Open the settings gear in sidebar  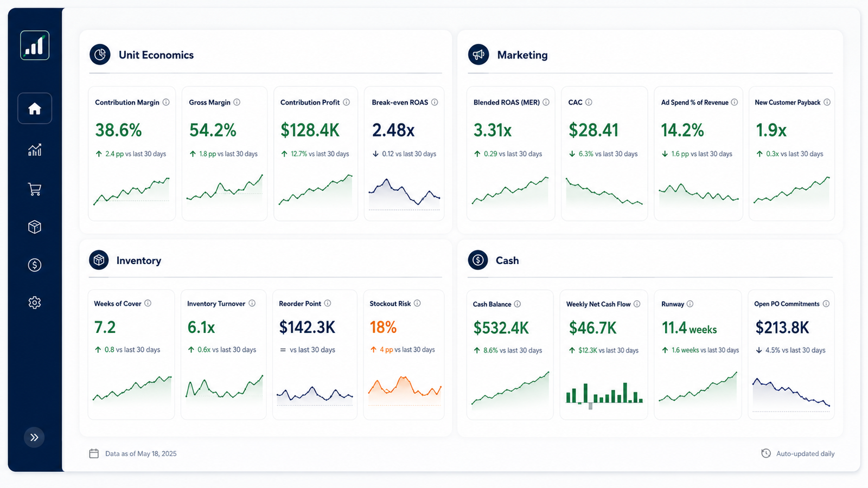[x=35, y=303]
